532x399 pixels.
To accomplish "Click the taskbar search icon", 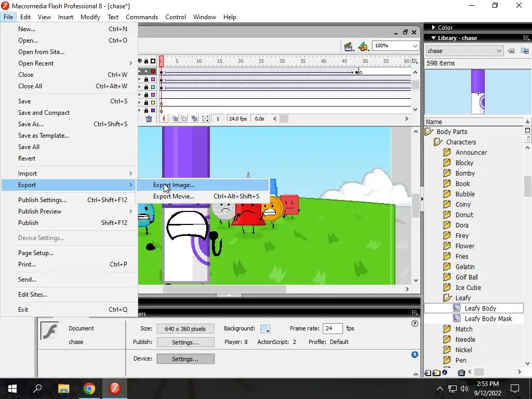I will coord(37,389).
